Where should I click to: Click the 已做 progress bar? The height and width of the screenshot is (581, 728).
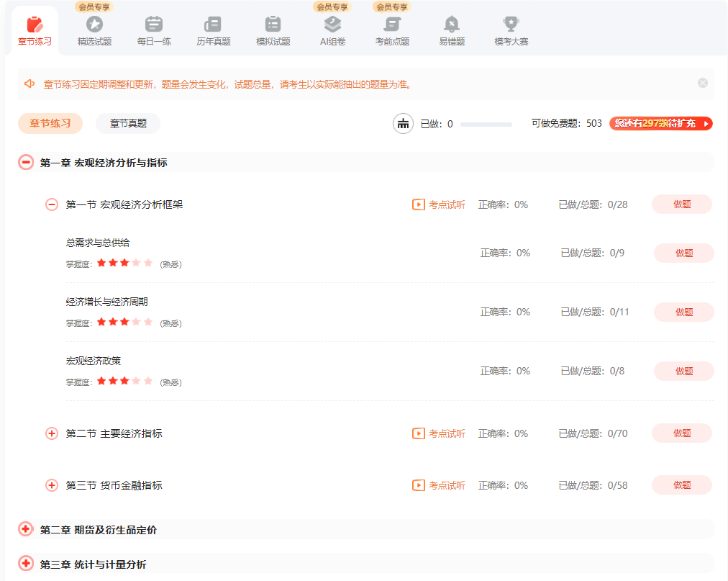[486, 124]
